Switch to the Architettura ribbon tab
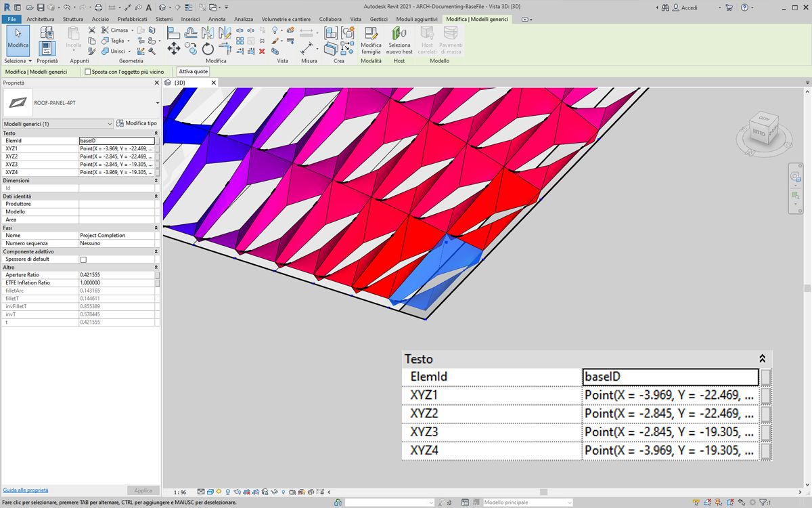The width and height of the screenshot is (812, 508). coord(41,19)
